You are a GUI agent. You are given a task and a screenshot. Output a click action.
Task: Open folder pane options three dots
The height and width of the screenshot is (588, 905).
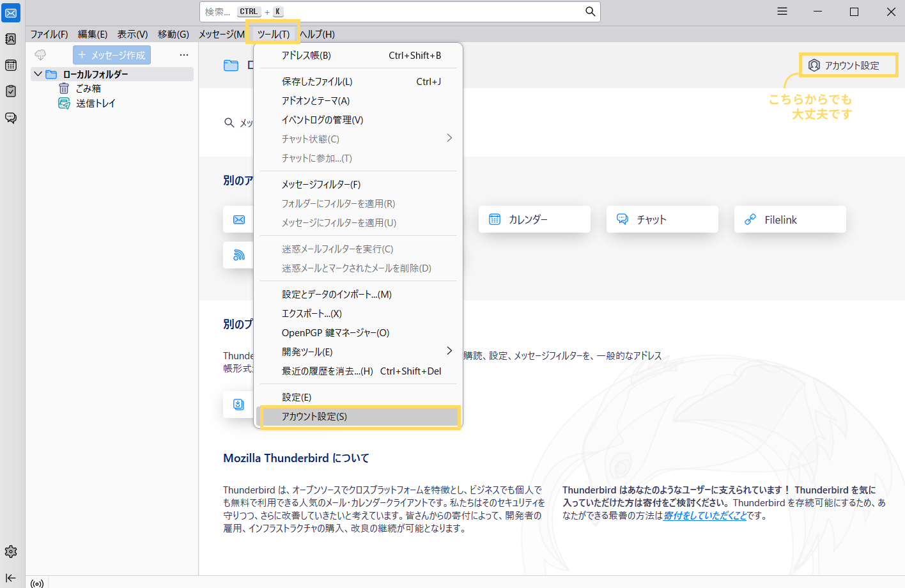click(184, 55)
